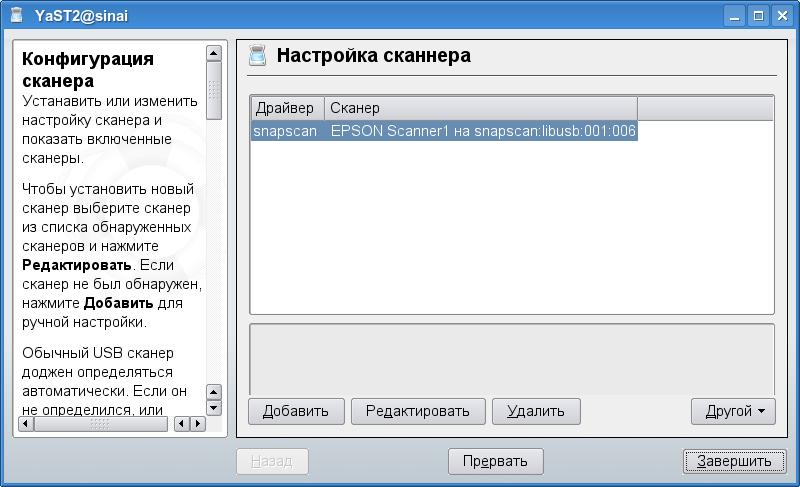Select the EPSON Scanner1 row in the scanner list

point(444,131)
